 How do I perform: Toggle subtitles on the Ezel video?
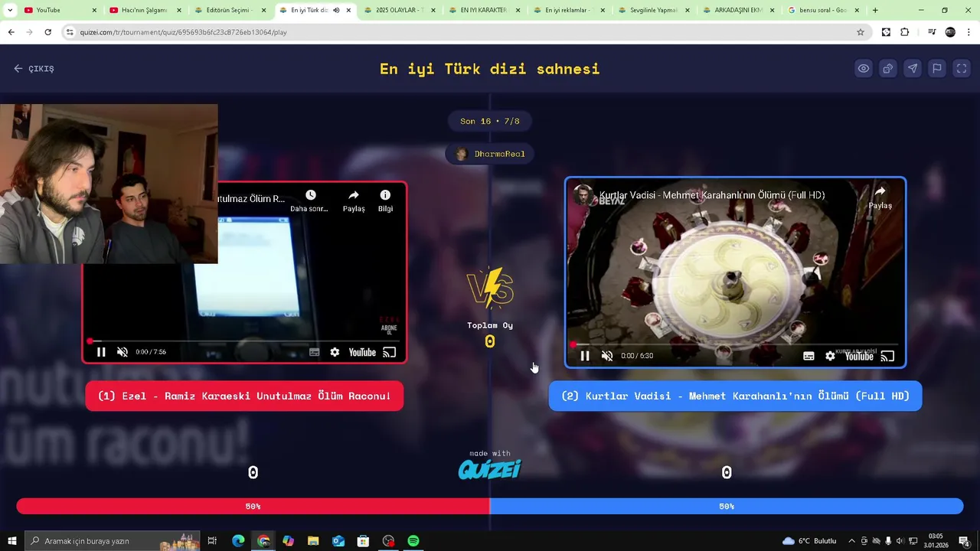(x=314, y=352)
